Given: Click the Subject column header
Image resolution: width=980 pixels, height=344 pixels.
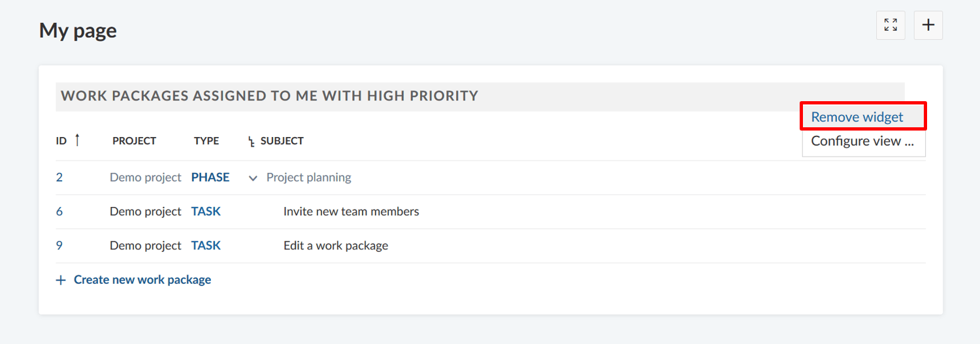Looking at the screenshot, I should [x=282, y=141].
